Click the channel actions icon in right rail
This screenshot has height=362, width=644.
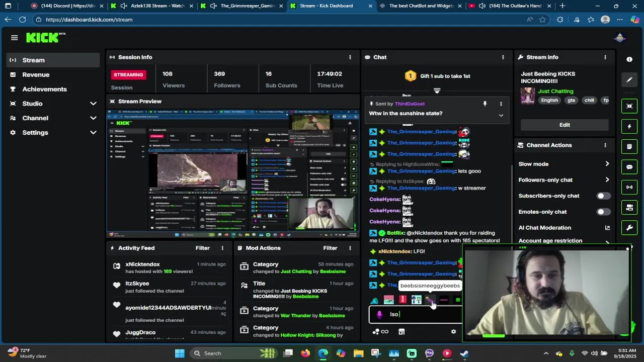pyautogui.click(x=629, y=207)
